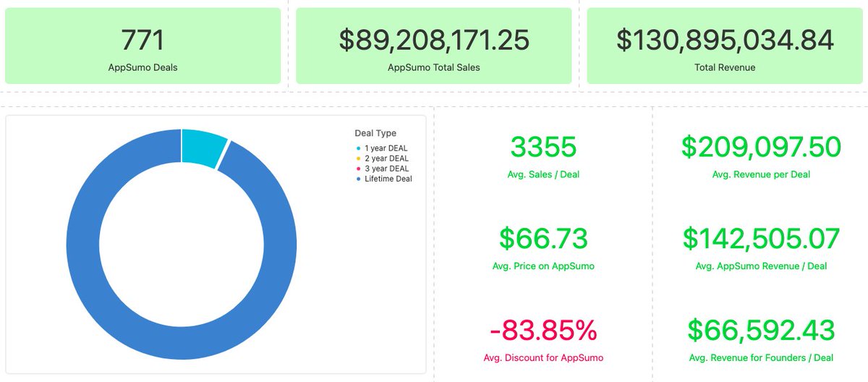Select the Avg. Sales / Deal label
Viewport: 868px width, 382px height.
[544, 174]
